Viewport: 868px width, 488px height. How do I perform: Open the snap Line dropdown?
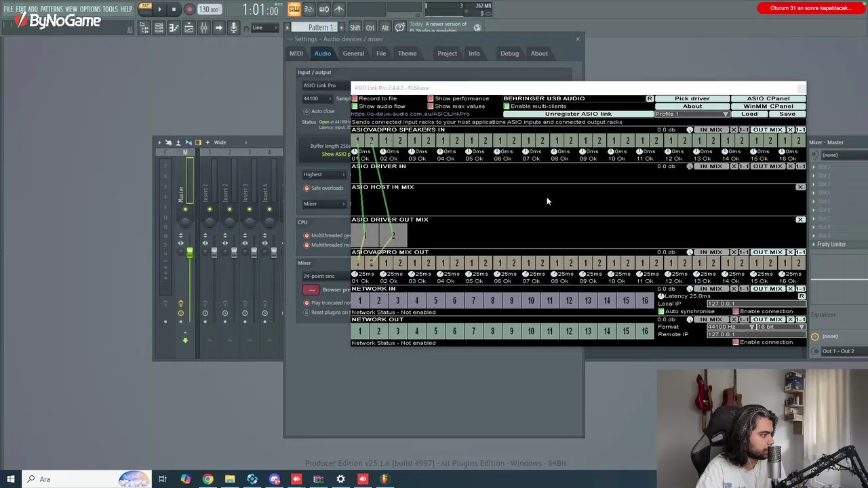coord(265,28)
